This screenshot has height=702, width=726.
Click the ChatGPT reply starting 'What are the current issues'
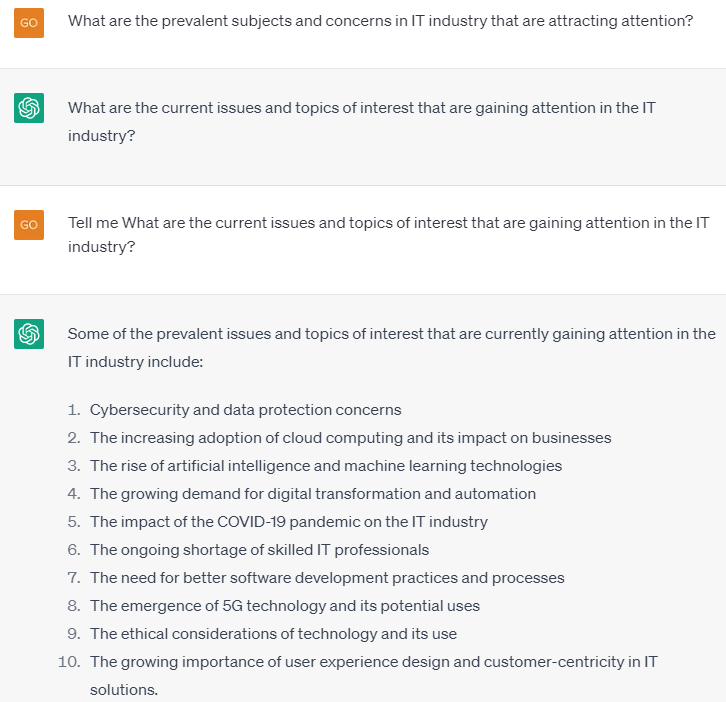[362, 122]
